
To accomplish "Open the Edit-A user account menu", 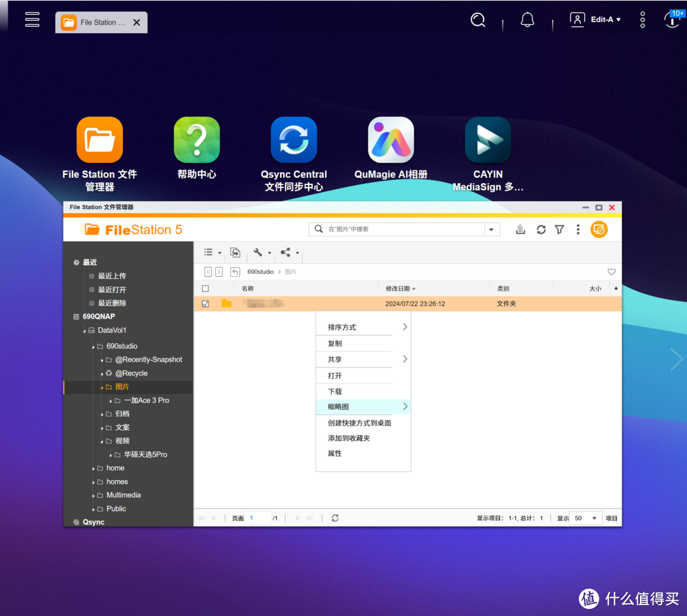I will (x=595, y=20).
